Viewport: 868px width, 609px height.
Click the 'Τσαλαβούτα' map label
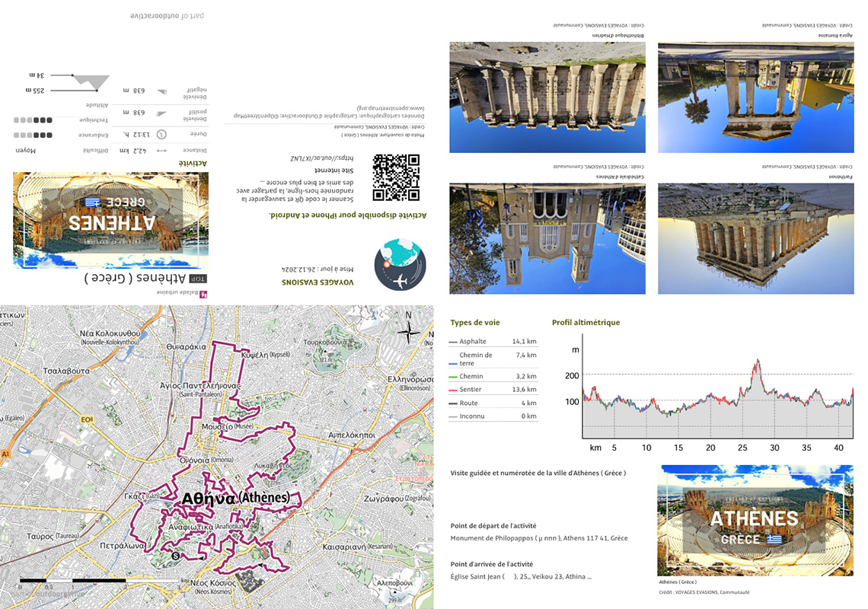click(x=66, y=371)
